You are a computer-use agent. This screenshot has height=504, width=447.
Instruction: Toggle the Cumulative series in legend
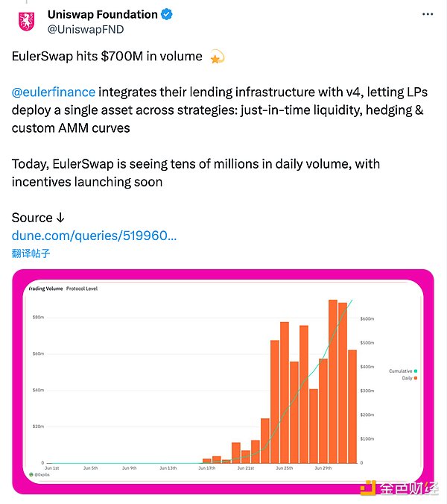[x=402, y=371]
